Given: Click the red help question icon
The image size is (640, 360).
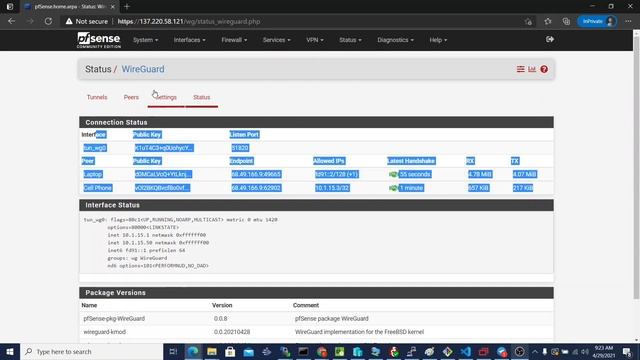Looking at the screenshot, I should tap(544, 69).
